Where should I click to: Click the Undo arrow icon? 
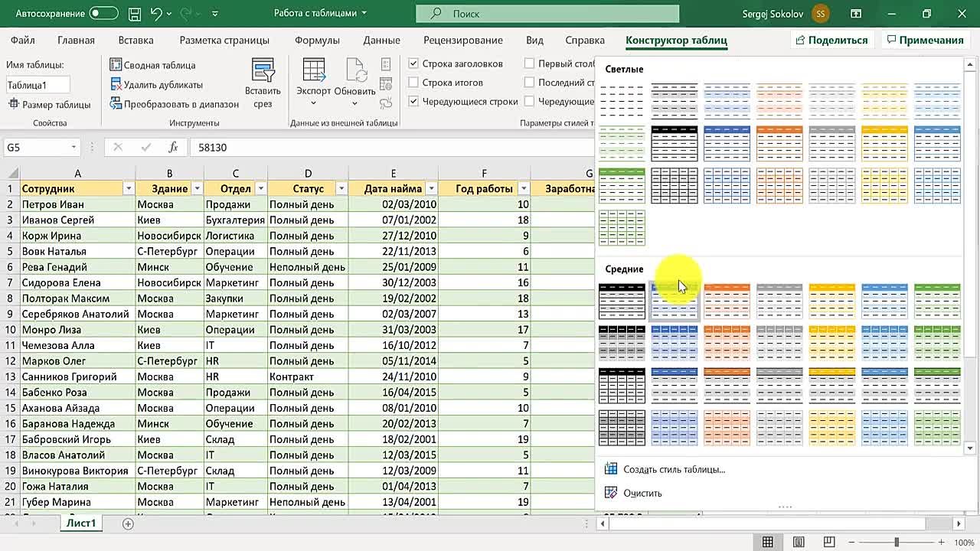(x=156, y=14)
